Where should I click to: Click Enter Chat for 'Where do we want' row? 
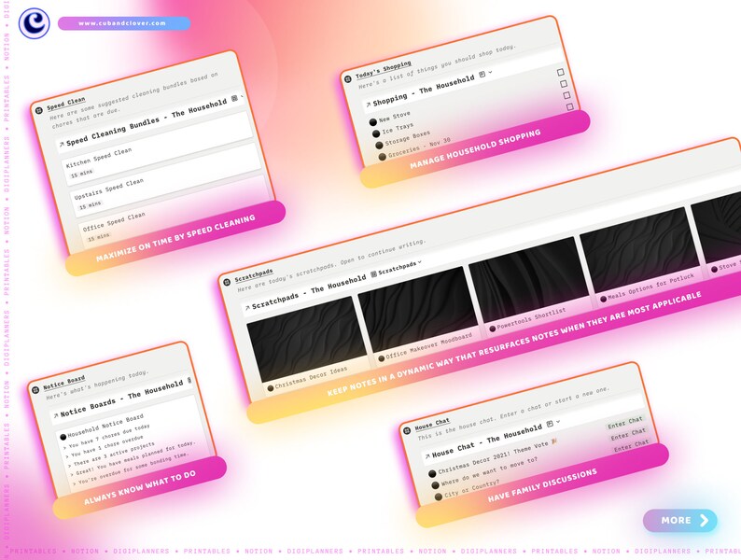tap(628, 434)
